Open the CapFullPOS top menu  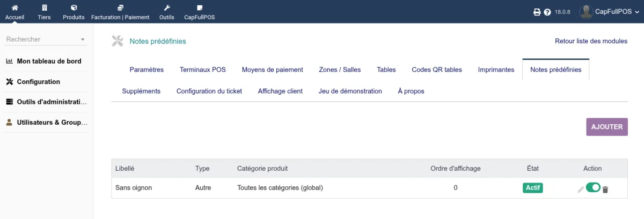200,12
